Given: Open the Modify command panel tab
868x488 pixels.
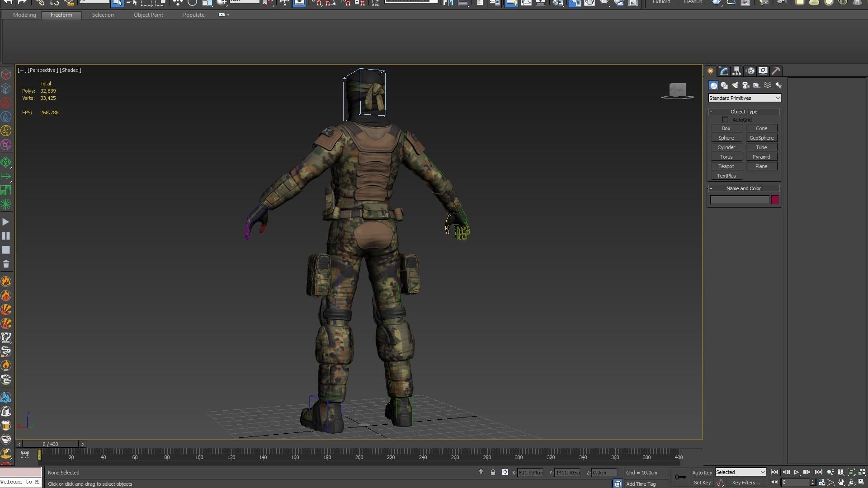Looking at the screenshot, I should tap(723, 71).
